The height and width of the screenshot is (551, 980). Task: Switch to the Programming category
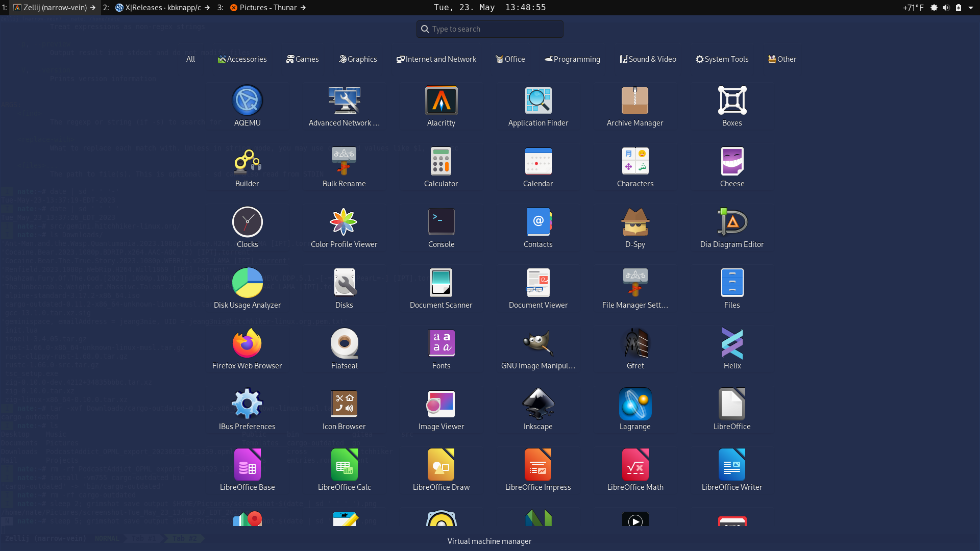tap(572, 59)
